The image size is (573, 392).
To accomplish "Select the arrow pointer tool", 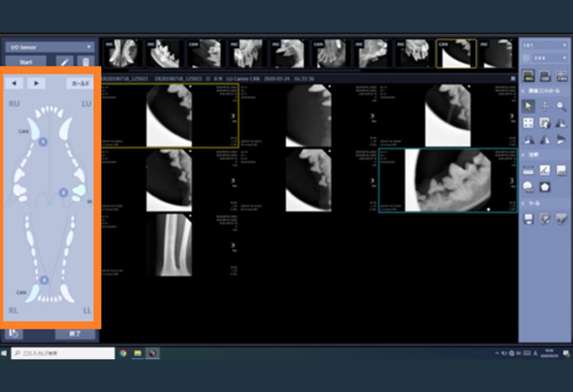I will (528, 106).
